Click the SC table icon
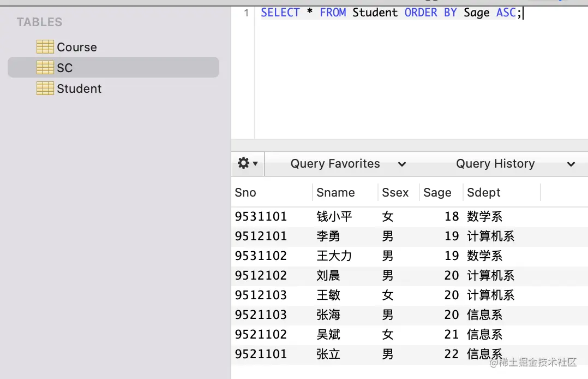 [45, 68]
